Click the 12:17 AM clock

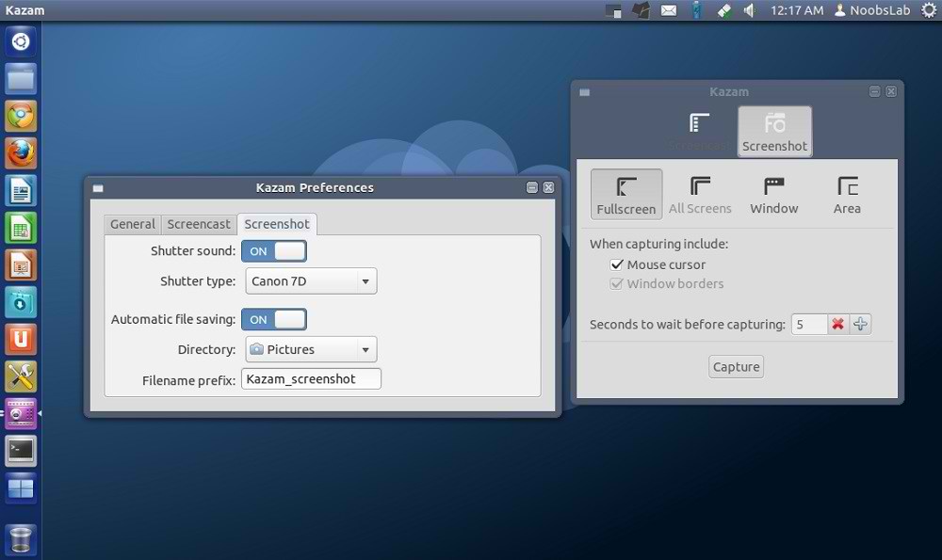click(x=797, y=10)
